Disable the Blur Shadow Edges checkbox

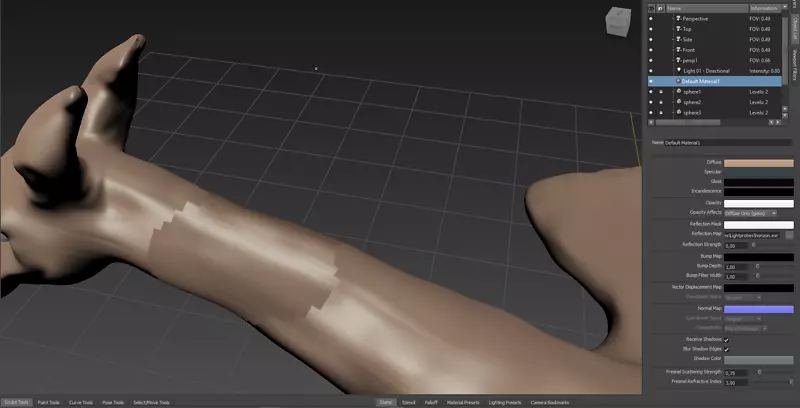pyautogui.click(x=727, y=350)
